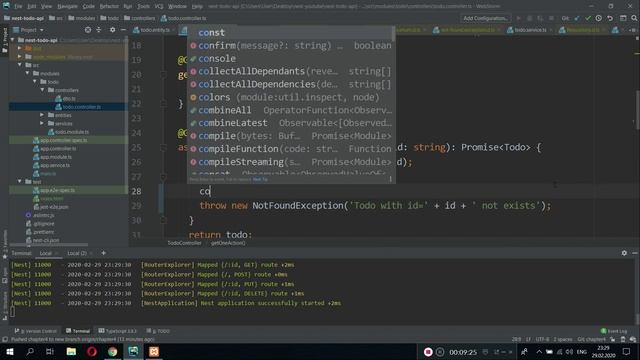Collapse the test folder arrow
The image size is (640, 360).
tap(20, 182)
